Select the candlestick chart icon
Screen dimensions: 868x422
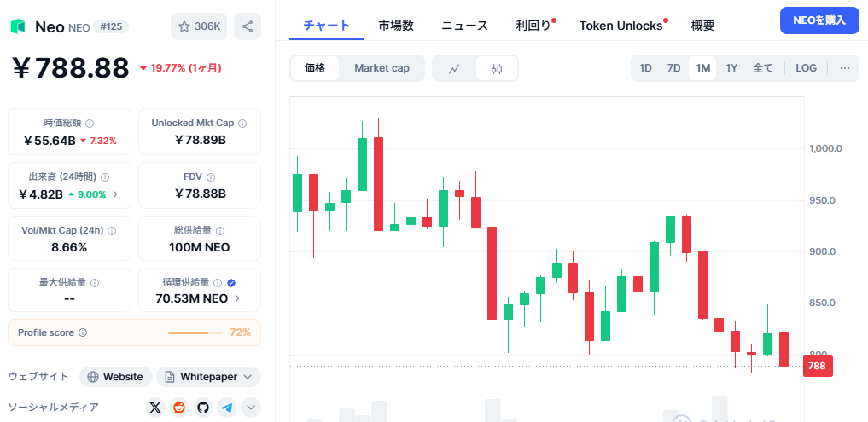pyautogui.click(x=497, y=68)
